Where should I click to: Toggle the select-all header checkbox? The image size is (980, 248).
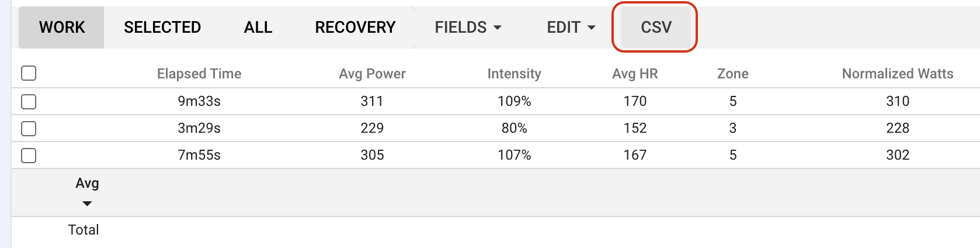[29, 73]
